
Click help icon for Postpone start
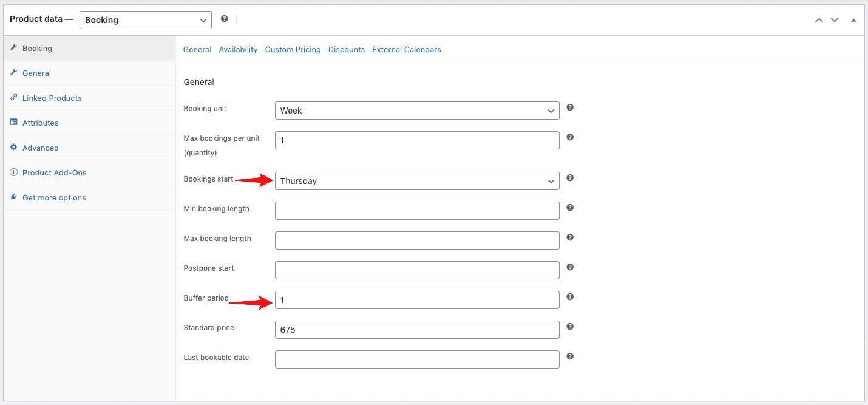click(x=570, y=267)
